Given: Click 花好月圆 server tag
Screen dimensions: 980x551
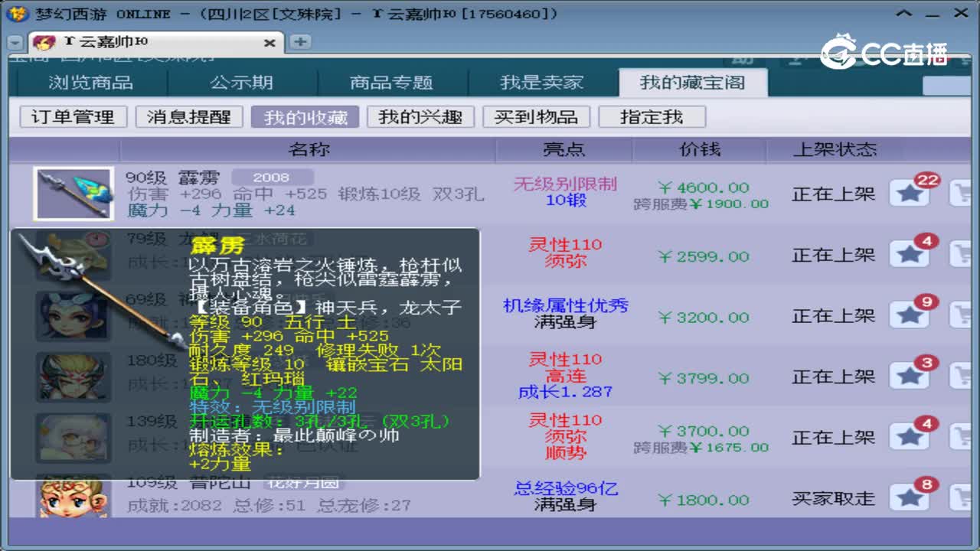Looking at the screenshot, I should click(304, 483).
